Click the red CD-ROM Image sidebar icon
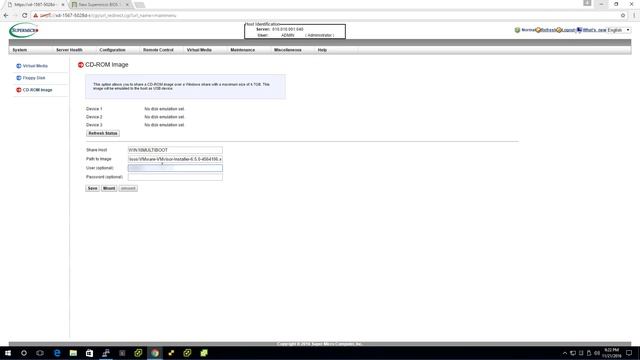This screenshot has height=360, width=640. [x=18, y=90]
